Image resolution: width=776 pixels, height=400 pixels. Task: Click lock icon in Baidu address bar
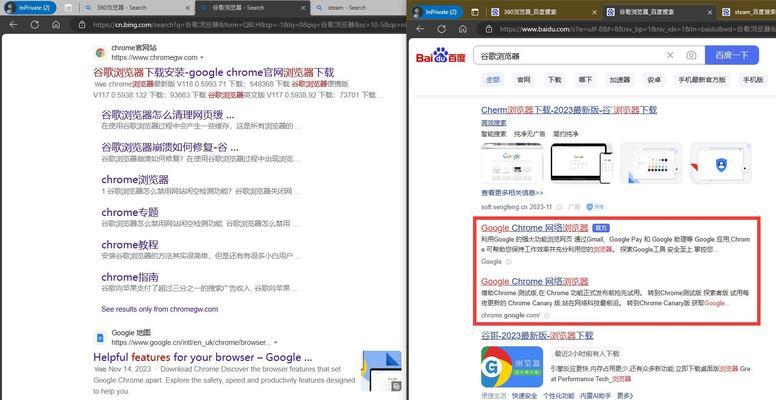489,29
